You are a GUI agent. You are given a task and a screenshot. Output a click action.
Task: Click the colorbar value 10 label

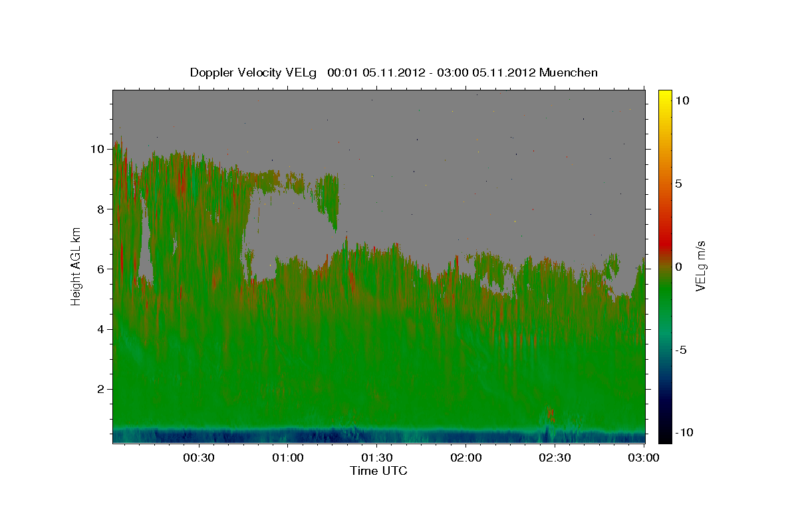point(682,100)
